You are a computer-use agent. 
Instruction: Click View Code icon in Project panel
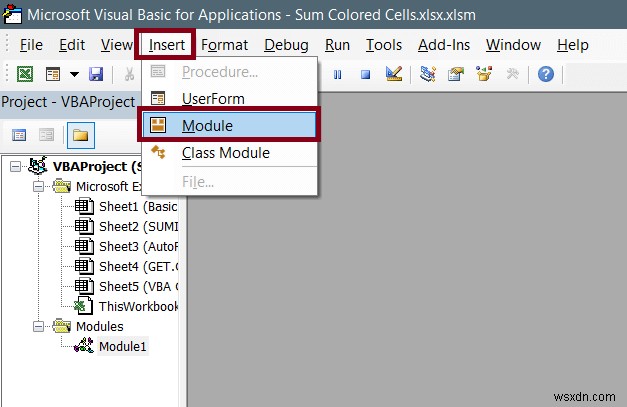19,135
